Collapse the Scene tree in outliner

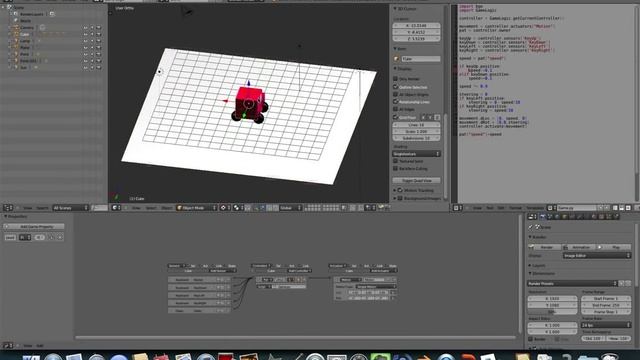point(3,7)
